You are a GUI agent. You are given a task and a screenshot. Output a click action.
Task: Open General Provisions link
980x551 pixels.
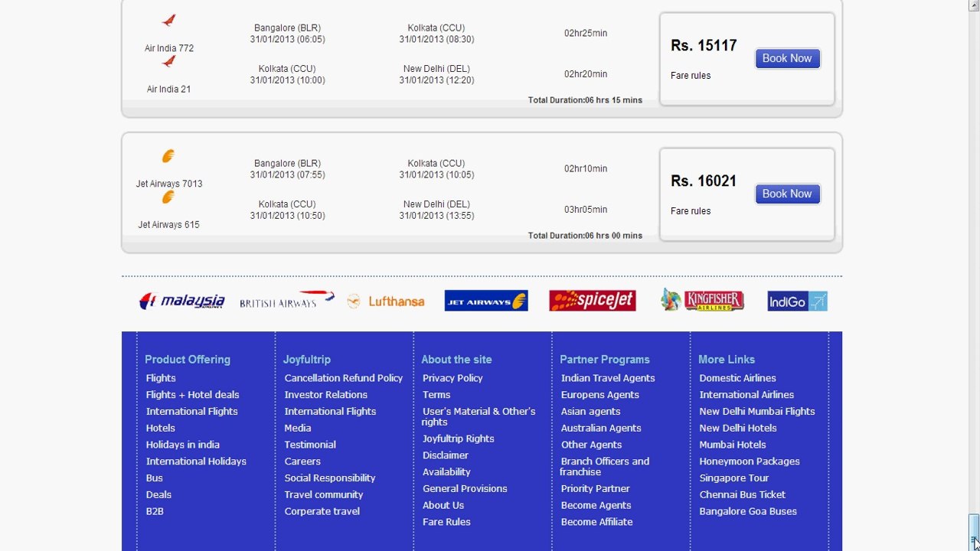pyautogui.click(x=465, y=489)
